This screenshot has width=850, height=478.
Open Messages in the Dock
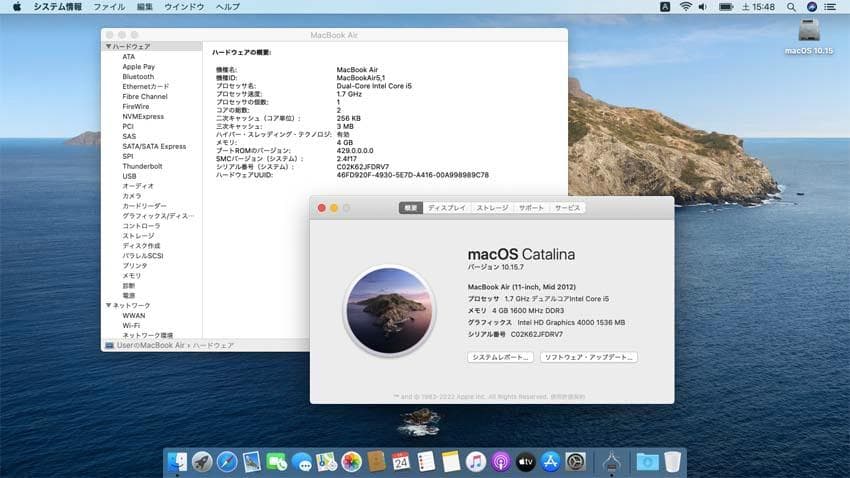(302, 462)
